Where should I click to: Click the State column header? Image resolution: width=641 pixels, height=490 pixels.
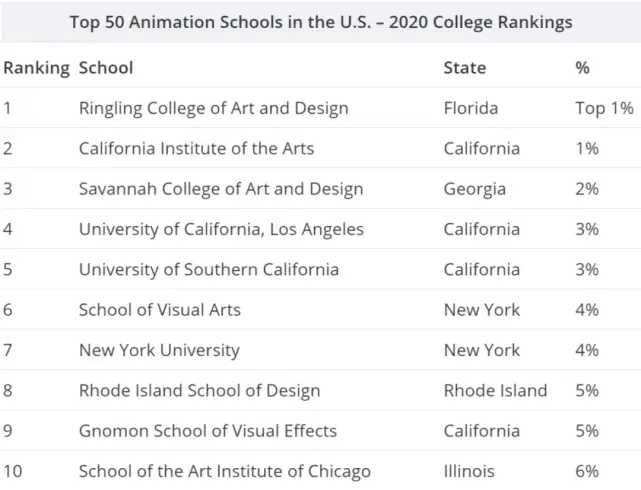[465, 68]
